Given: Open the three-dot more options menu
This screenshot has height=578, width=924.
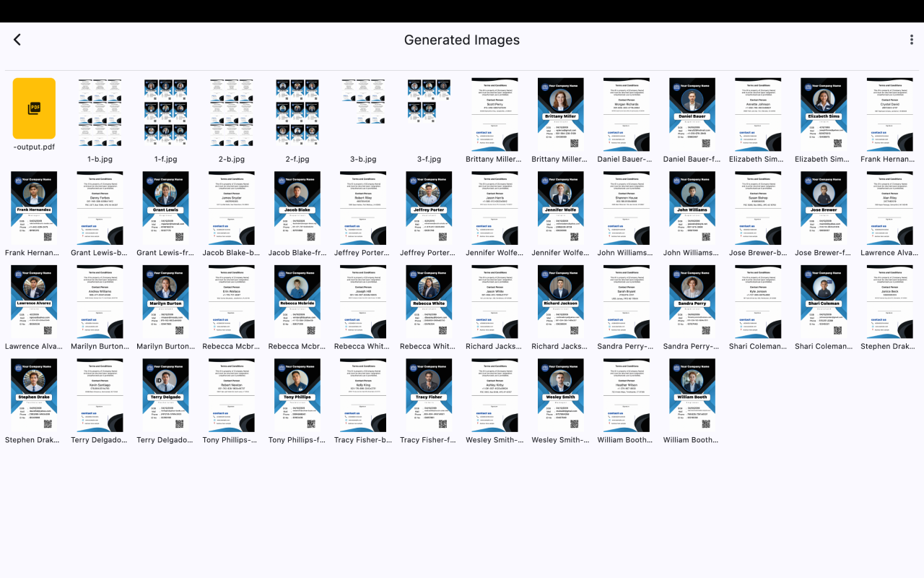Looking at the screenshot, I should (912, 40).
